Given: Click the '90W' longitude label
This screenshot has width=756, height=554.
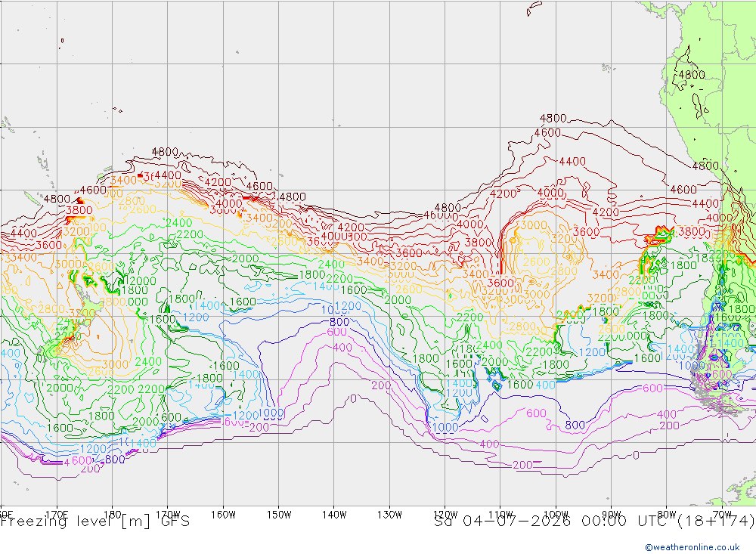Looking at the screenshot, I should (x=612, y=515).
